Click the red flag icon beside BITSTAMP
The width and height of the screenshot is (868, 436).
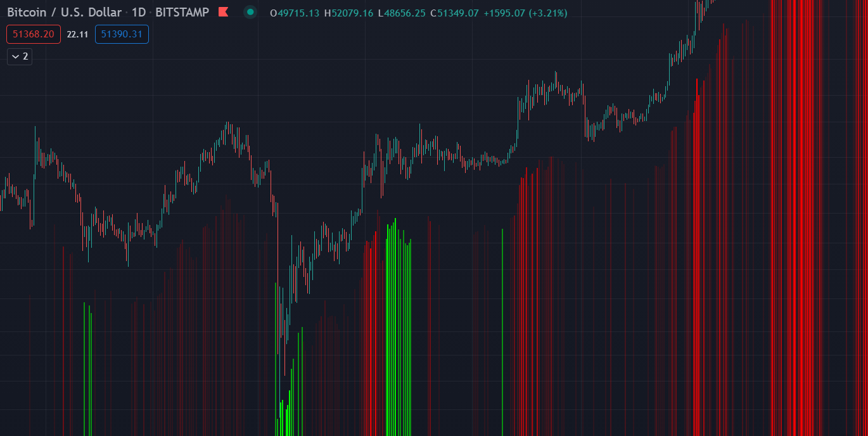223,12
